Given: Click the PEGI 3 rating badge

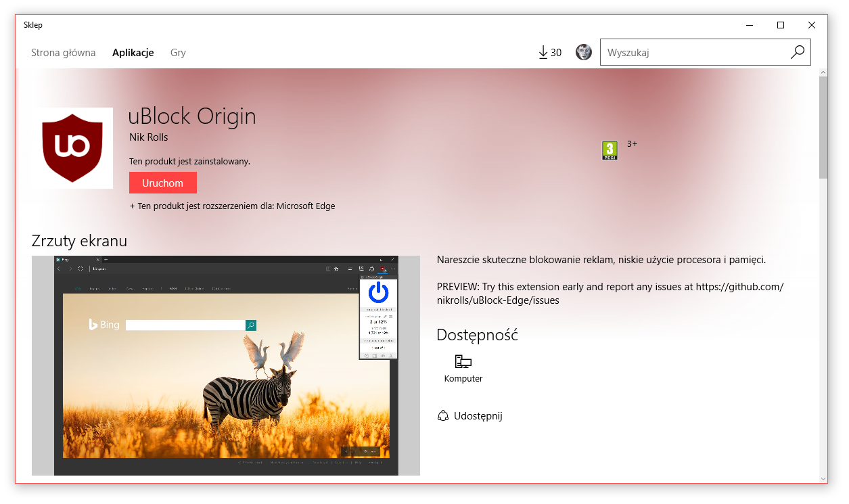Looking at the screenshot, I should click(610, 150).
